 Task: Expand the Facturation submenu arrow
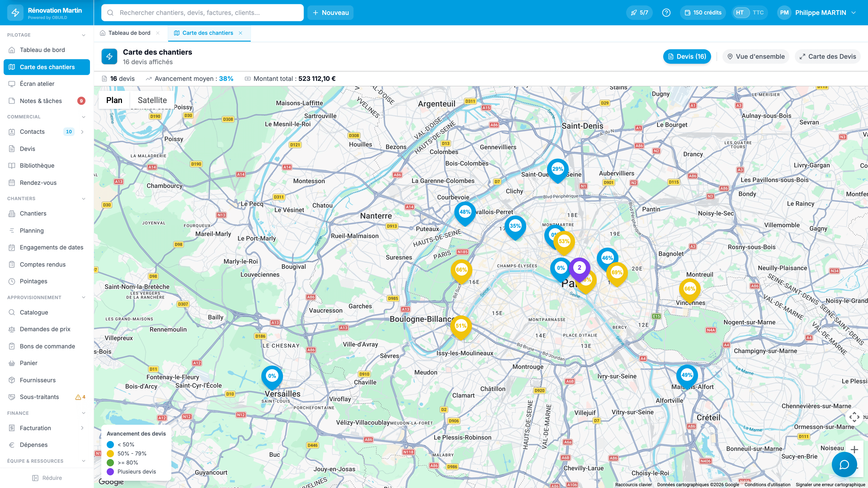82,428
